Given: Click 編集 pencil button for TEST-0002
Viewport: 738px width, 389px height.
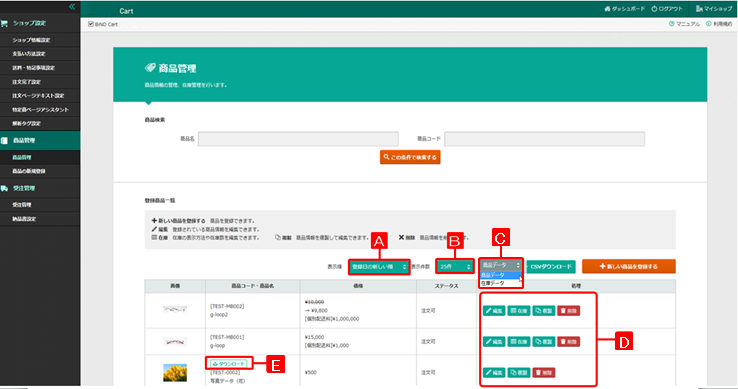Looking at the screenshot, I should (494, 373).
